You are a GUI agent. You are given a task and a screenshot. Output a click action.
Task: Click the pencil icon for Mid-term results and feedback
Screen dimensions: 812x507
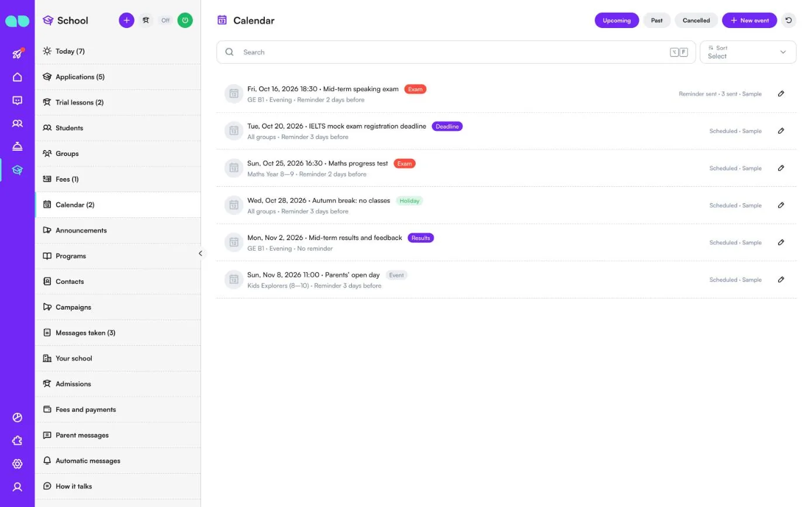[x=781, y=242]
